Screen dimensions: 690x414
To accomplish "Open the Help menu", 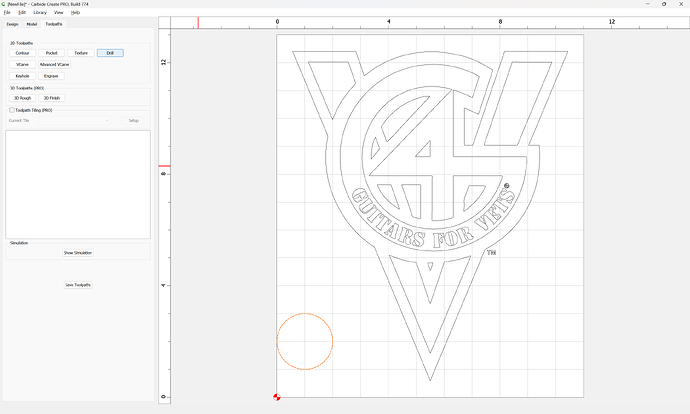I will (75, 12).
